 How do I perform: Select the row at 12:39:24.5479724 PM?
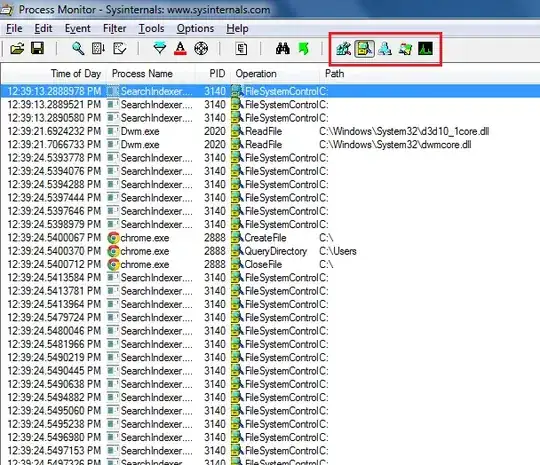pyautogui.click(x=270, y=318)
